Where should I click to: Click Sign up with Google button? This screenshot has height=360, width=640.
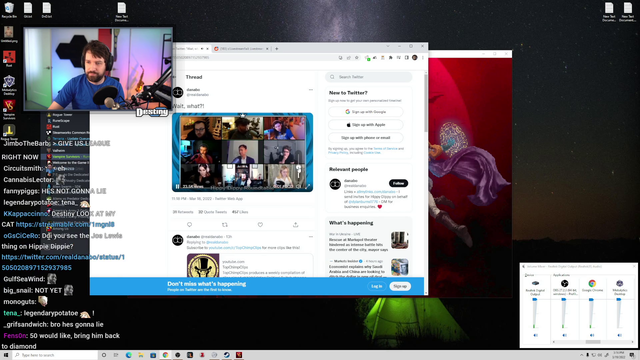pos(366,111)
